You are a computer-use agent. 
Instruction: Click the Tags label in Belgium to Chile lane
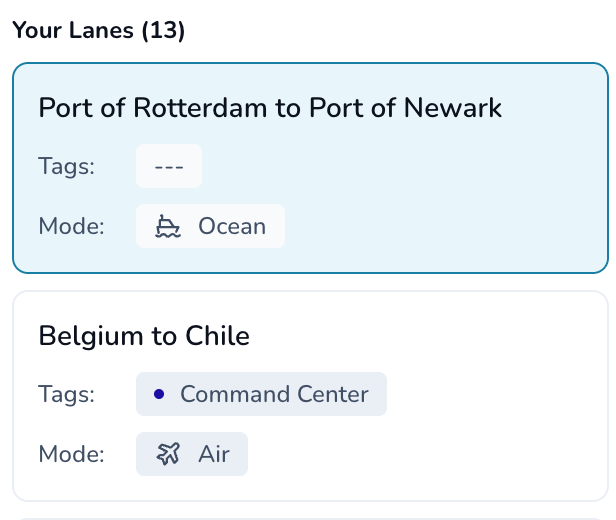click(x=66, y=394)
